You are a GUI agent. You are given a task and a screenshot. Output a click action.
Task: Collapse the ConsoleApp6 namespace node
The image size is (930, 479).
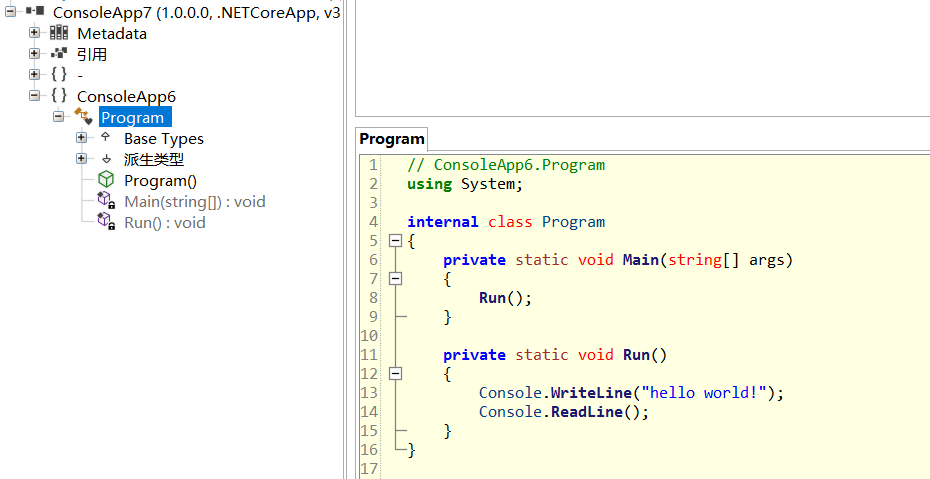(x=34, y=95)
